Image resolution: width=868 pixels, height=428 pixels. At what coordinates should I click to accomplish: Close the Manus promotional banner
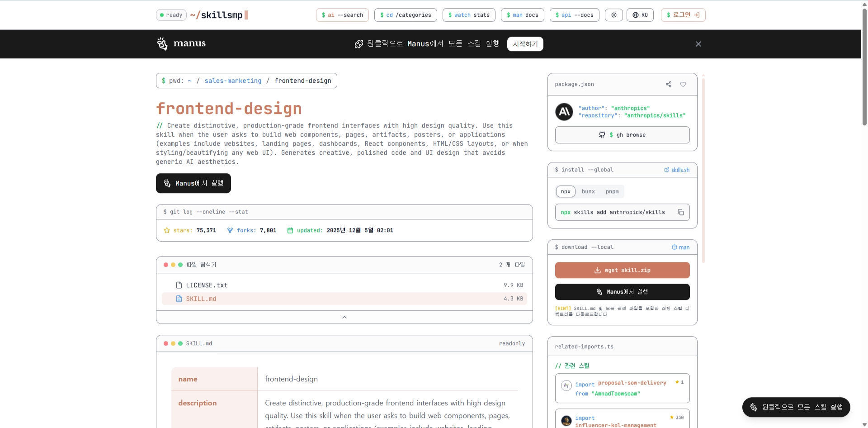[x=698, y=44]
